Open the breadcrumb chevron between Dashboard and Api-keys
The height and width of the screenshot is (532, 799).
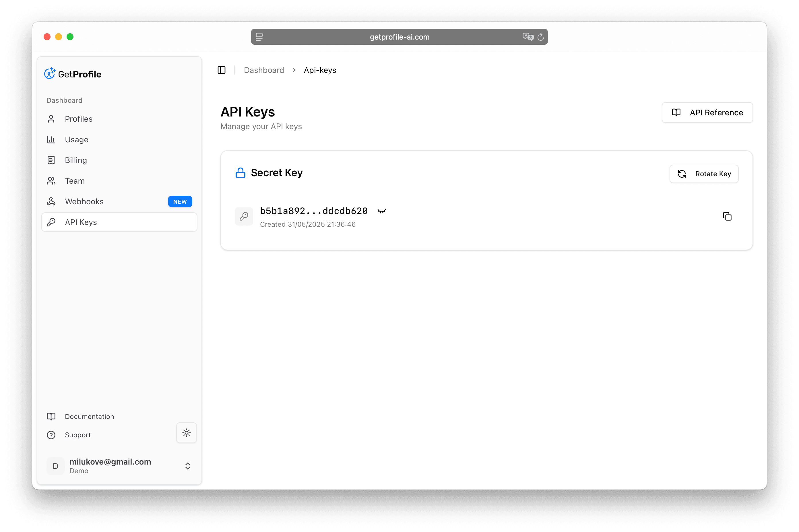point(294,70)
